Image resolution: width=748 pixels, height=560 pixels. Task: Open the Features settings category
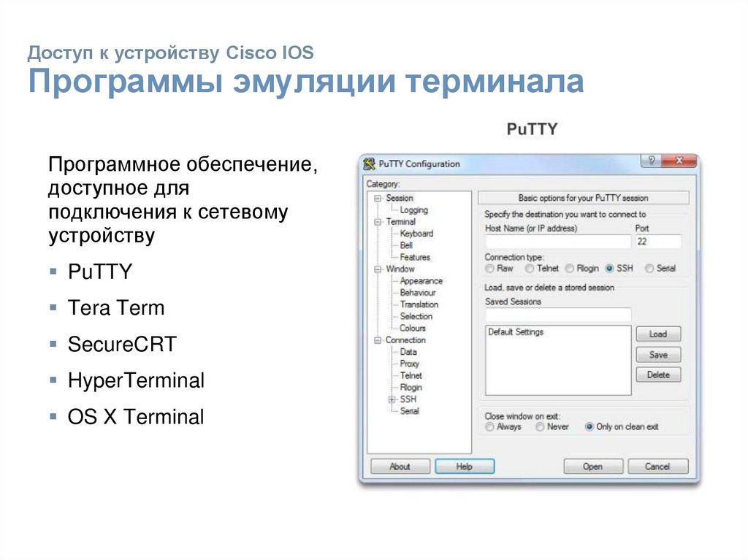[415, 257]
